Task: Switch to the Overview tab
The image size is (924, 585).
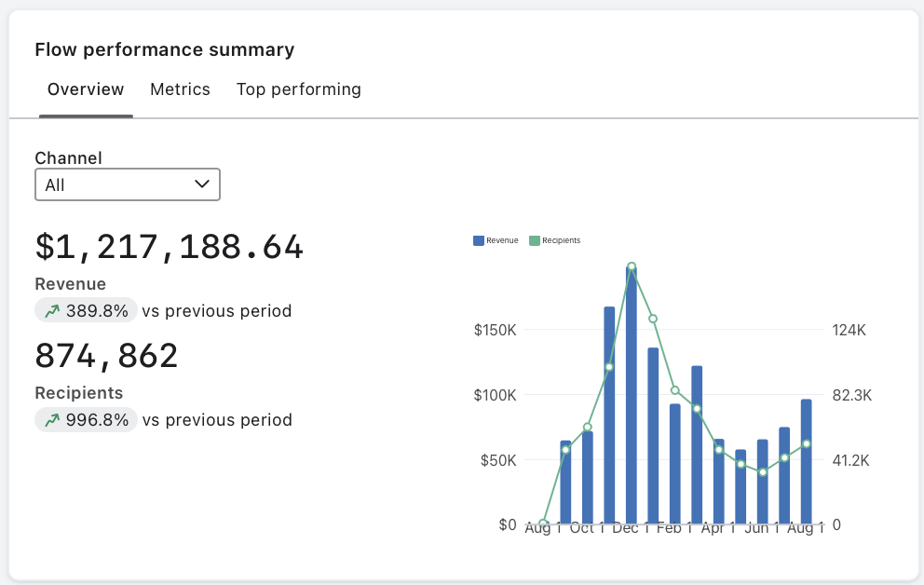Action: point(86,89)
